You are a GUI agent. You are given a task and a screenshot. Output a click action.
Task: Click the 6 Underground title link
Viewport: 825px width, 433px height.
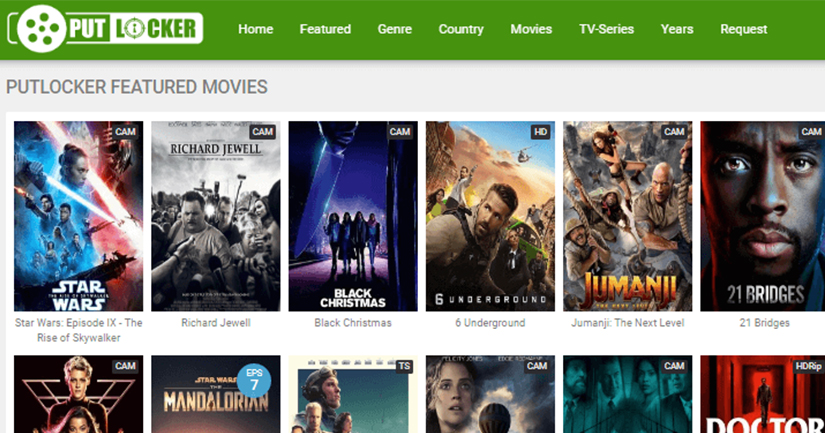490,323
